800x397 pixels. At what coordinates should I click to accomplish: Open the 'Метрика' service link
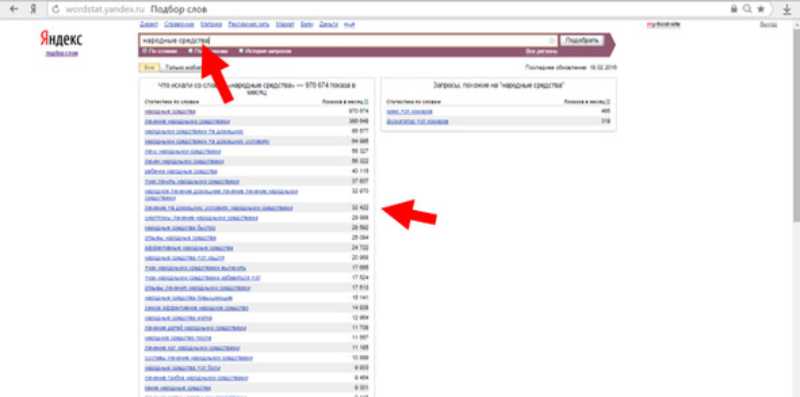point(211,24)
